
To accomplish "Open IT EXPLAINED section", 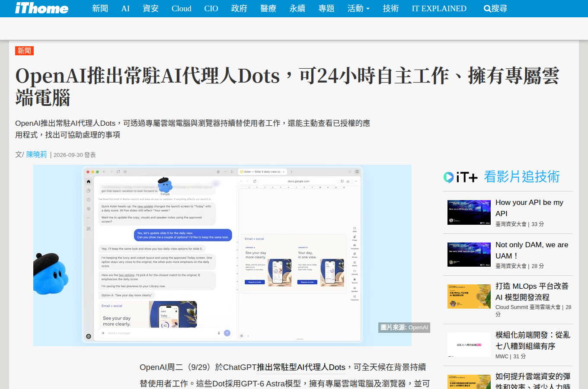I will click(x=439, y=9).
